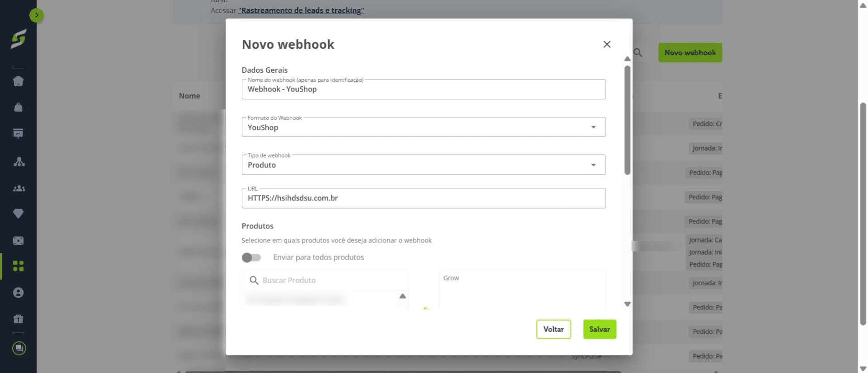Click the Produtos section heading
This screenshot has width=868, height=373.
[x=257, y=226]
